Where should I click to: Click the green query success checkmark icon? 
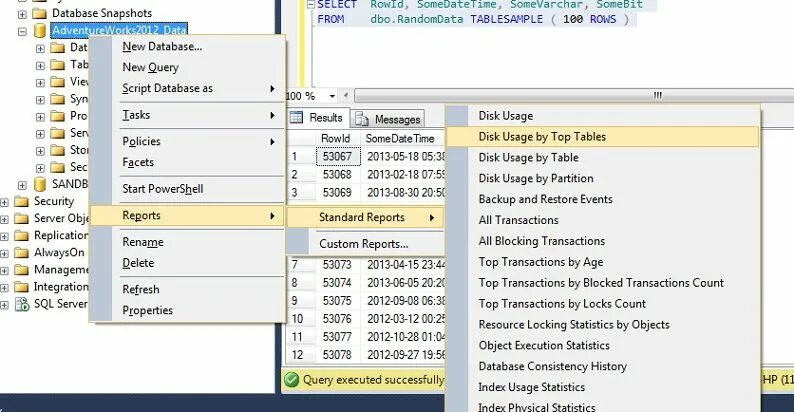292,380
